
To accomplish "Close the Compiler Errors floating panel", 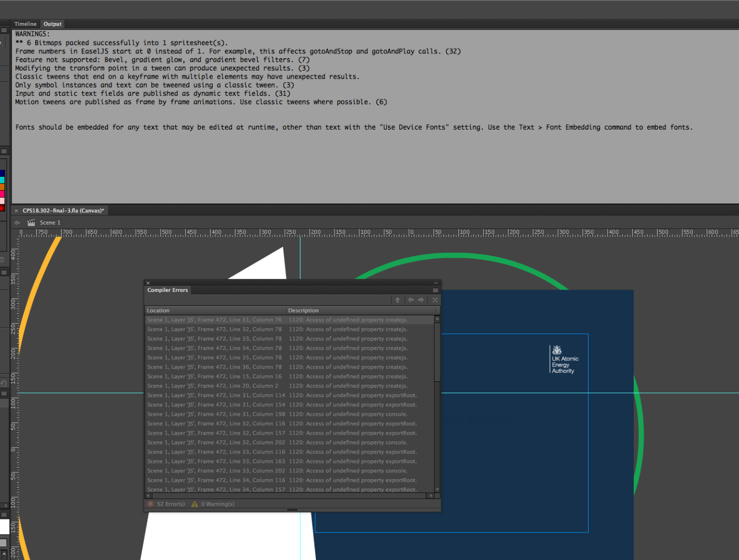I will click(x=148, y=283).
